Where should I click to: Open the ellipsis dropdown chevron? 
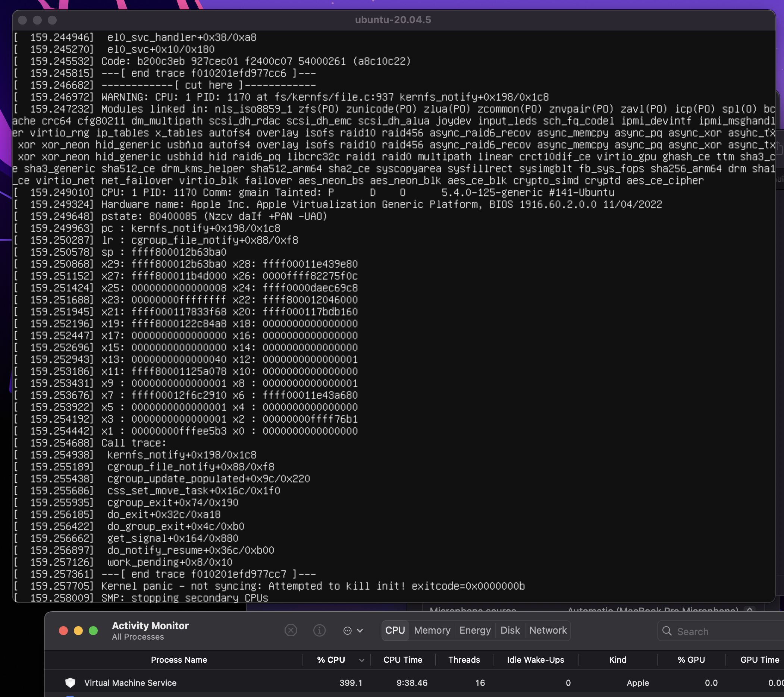coord(360,630)
